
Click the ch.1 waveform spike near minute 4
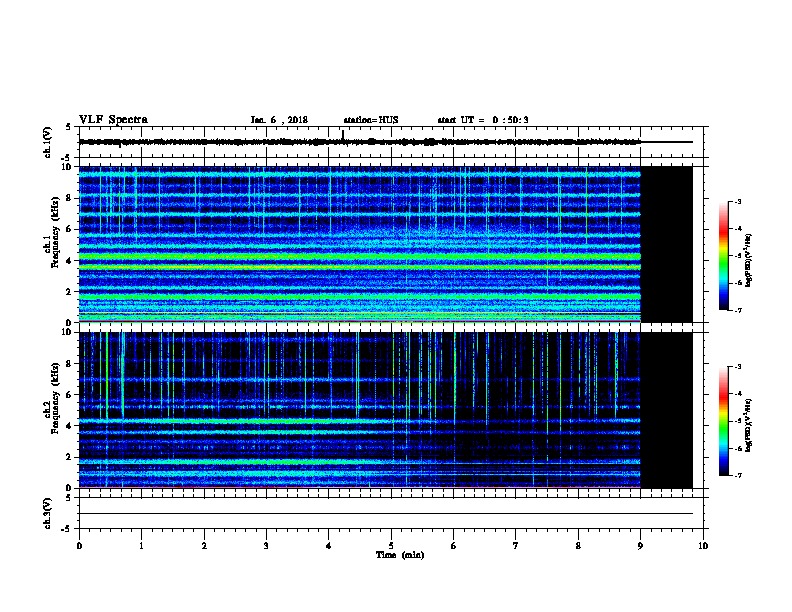343,135
